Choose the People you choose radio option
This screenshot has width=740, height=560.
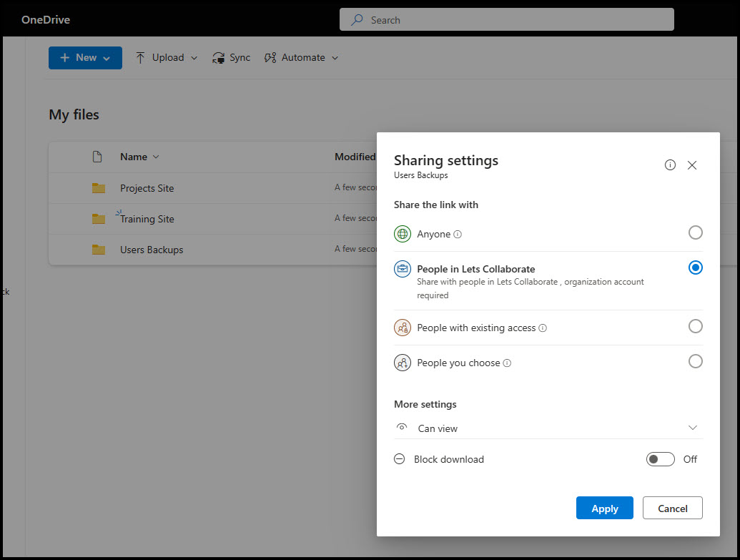695,361
